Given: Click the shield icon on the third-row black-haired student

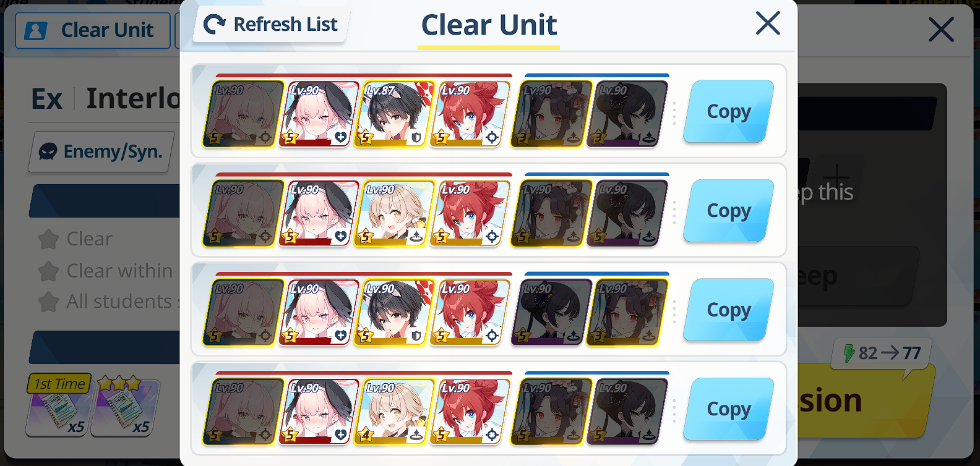Looking at the screenshot, I should (416, 336).
